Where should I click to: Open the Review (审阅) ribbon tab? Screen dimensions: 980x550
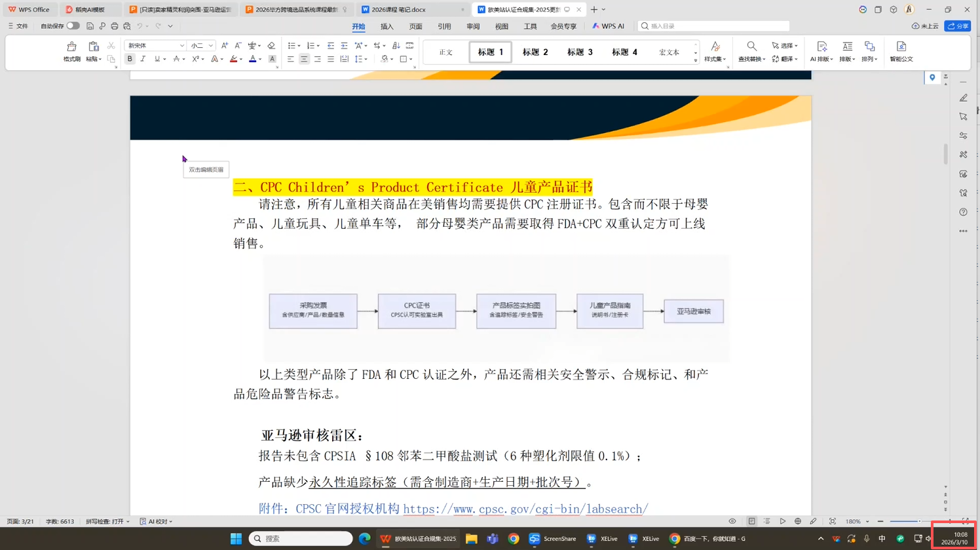473,26
